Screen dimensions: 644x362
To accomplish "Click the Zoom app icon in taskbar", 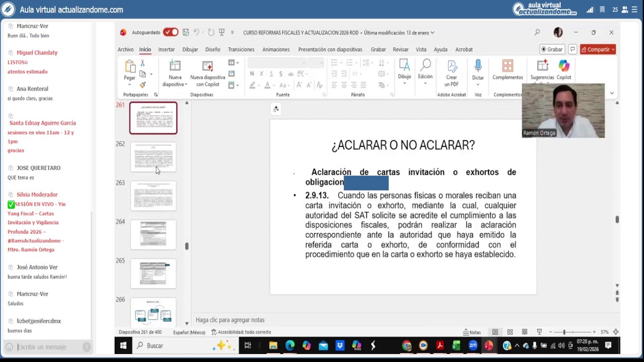I will click(x=473, y=345).
